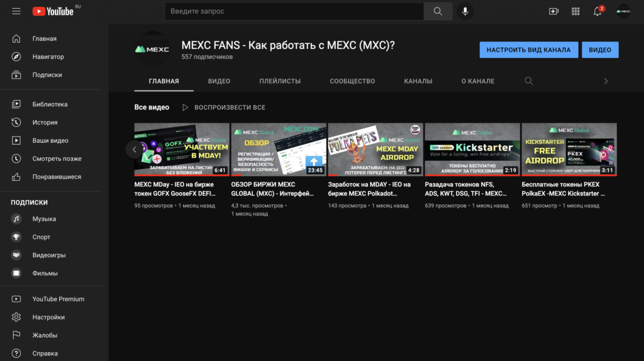
Task: Switch to О КАНАЛЕ tab
Action: pos(478,81)
